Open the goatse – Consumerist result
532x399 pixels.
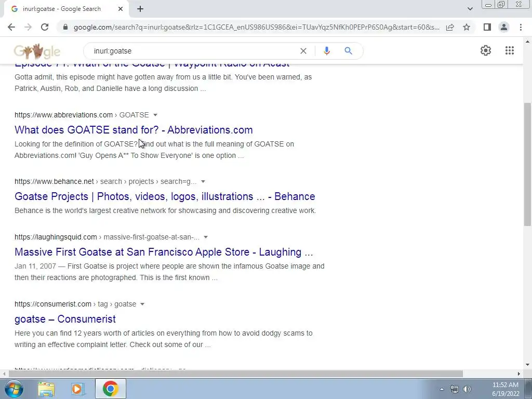pos(65,319)
